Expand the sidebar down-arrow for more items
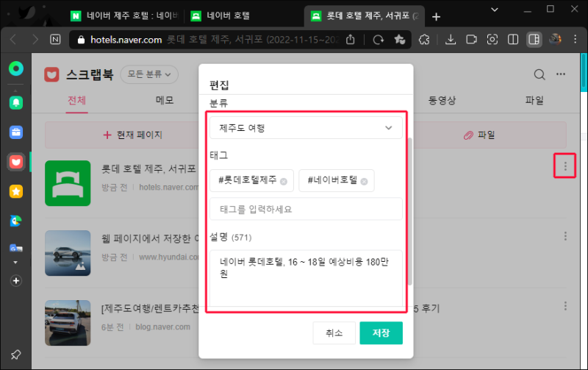This screenshot has height=370, width=588. tap(15, 263)
